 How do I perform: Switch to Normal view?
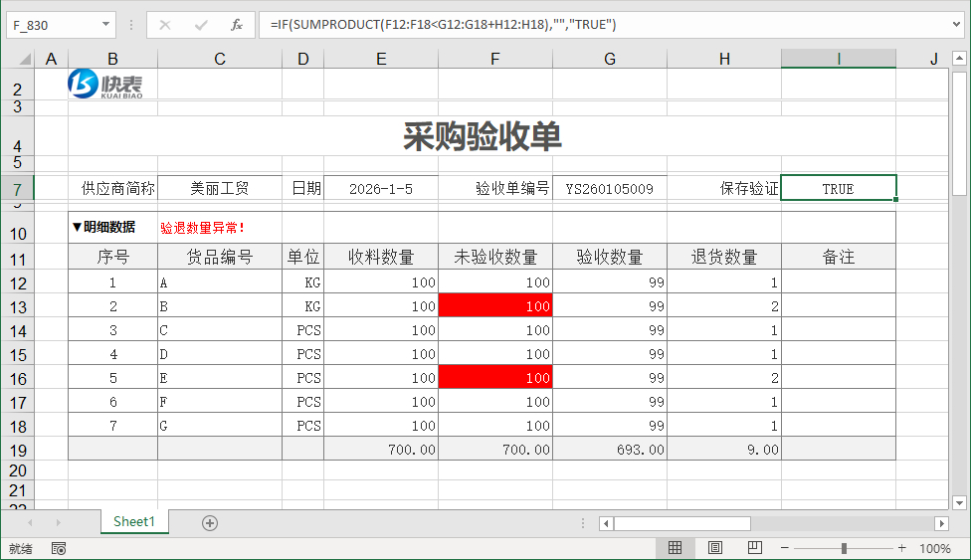[675, 548]
